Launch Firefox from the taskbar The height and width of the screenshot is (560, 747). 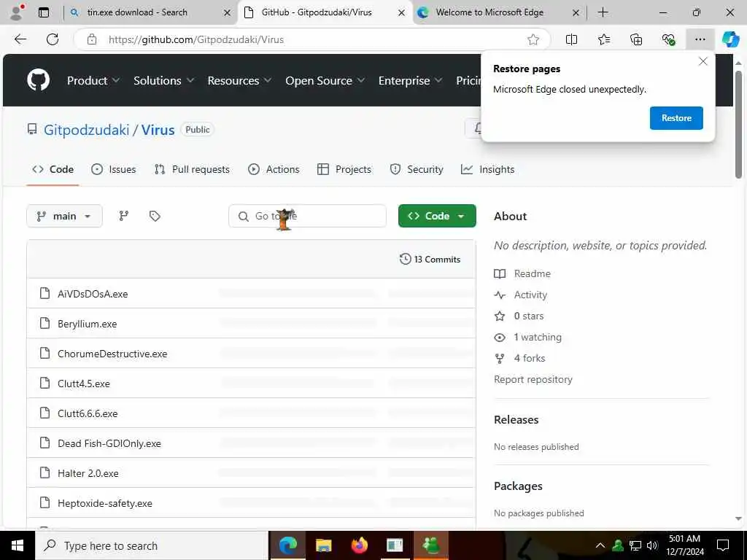[x=360, y=545]
